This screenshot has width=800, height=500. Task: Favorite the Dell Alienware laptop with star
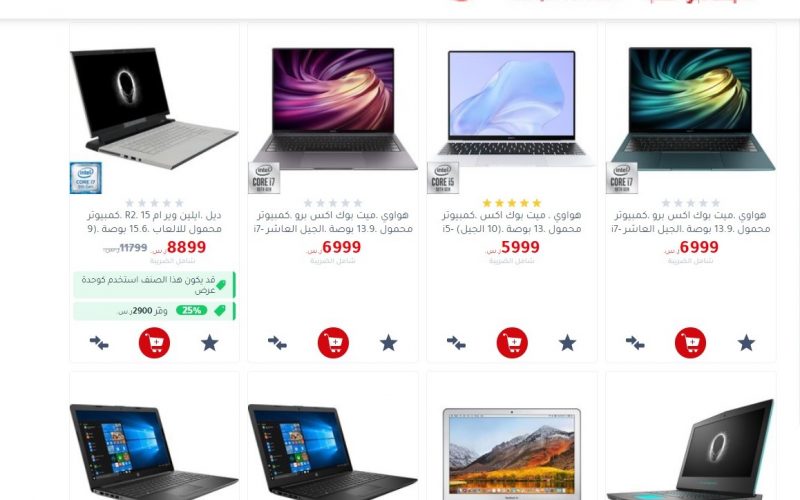point(209,343)
